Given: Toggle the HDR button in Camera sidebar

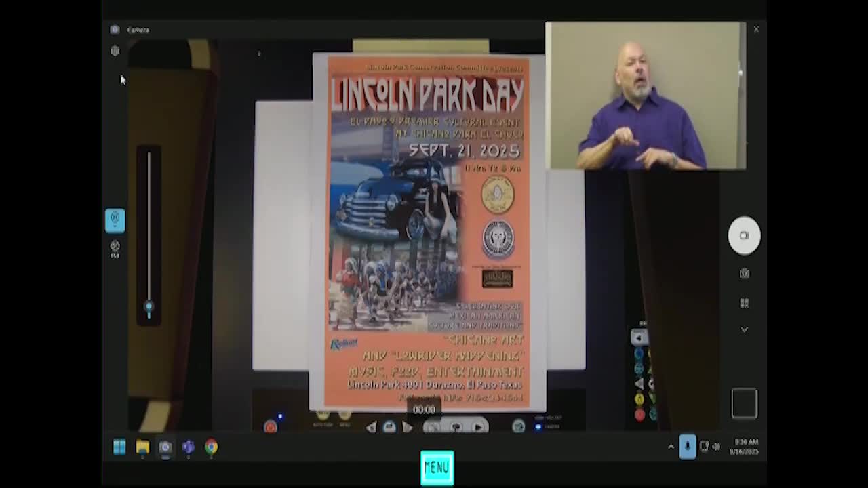Looking at the screenshot, I should click(115, 248).
